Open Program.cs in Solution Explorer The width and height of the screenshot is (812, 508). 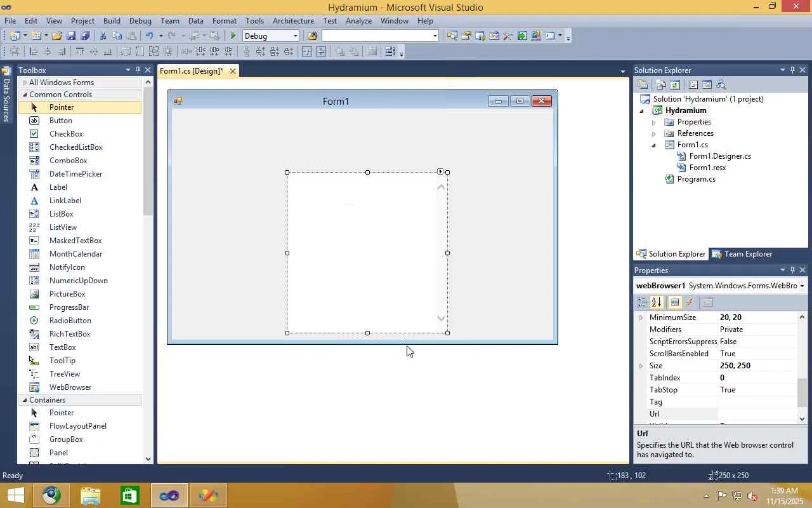coord(696,179)
